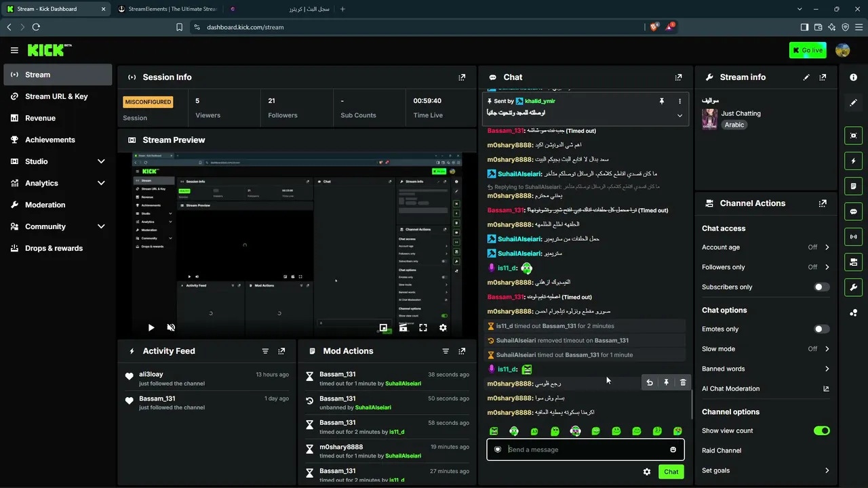Image resolution: width=868 pixels, height=488 pixels.
Task: Open the Achievements page
Action: 58,140
